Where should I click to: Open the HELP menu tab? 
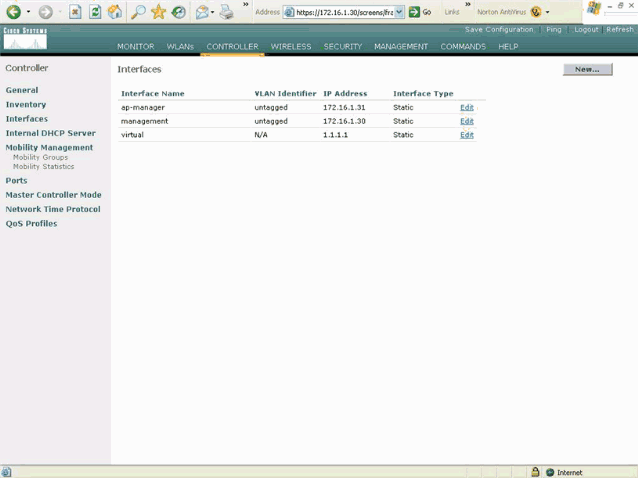tap(508, 46)
